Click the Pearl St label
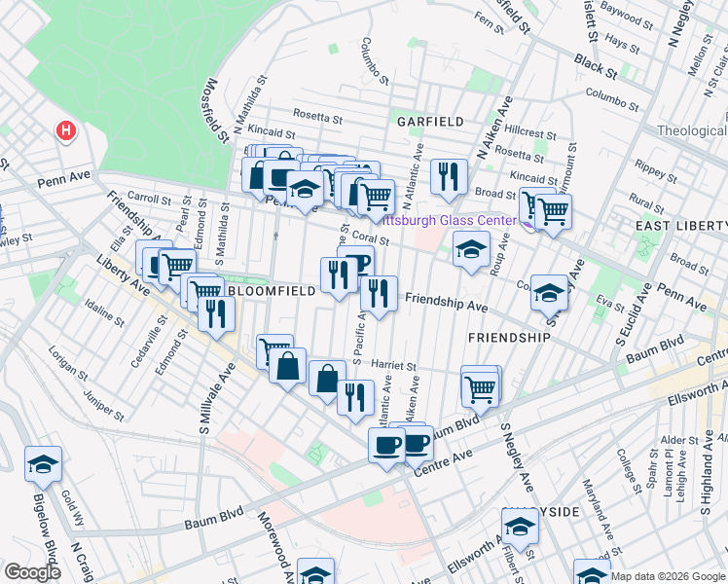The image size is (728, 584). [x=183, y=213]
